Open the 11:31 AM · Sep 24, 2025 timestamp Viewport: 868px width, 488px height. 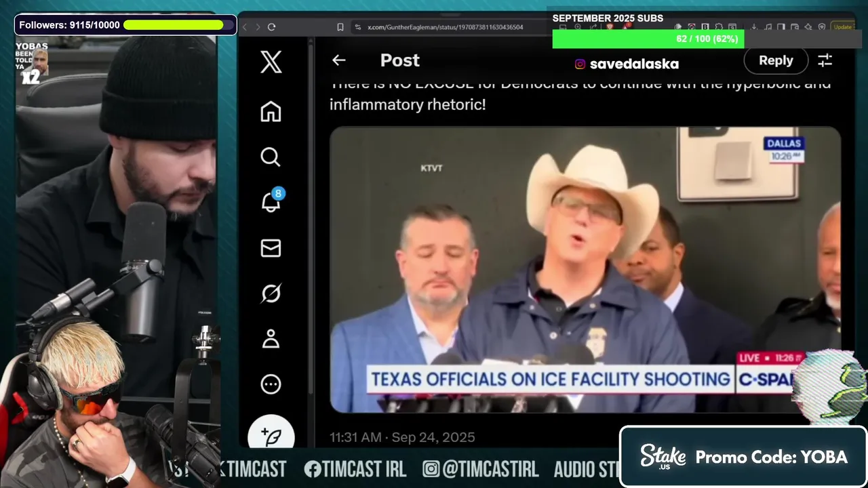402,437
